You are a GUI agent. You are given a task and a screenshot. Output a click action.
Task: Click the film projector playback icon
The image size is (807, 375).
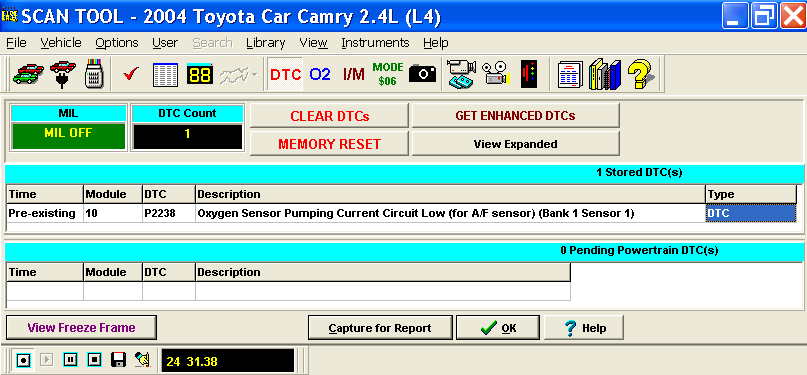[x=496, y=75]
